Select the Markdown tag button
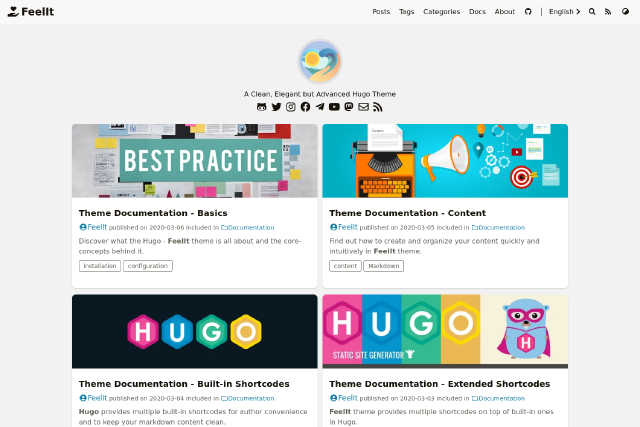 coord(383,266)
